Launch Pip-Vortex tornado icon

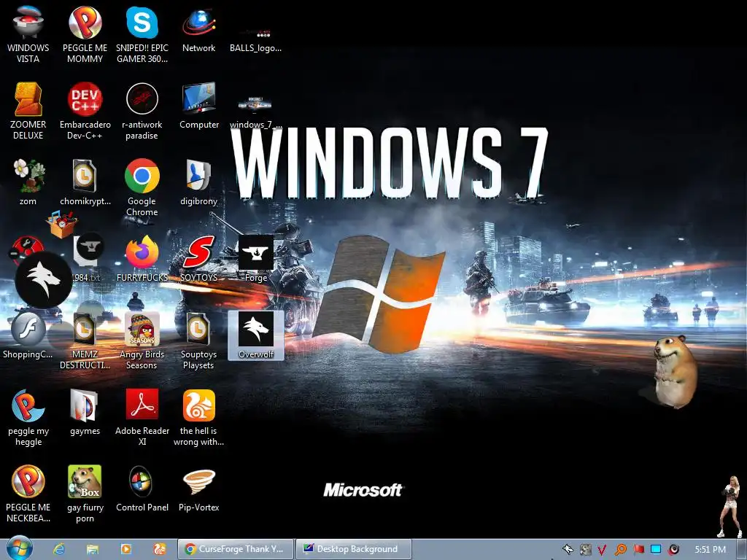[198, 489]
